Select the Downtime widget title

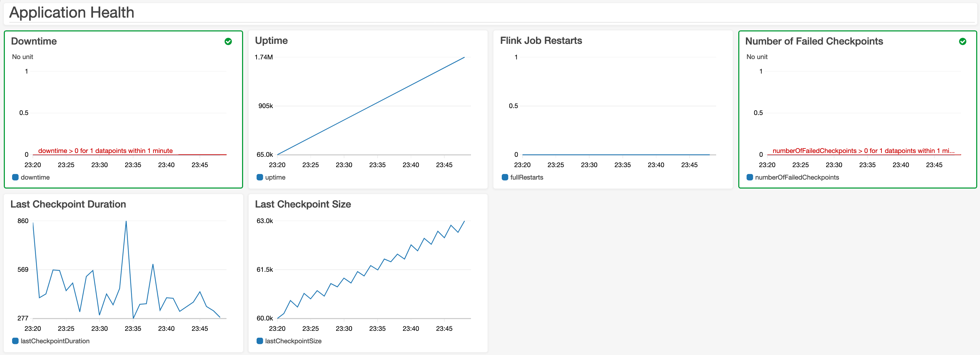34,41
